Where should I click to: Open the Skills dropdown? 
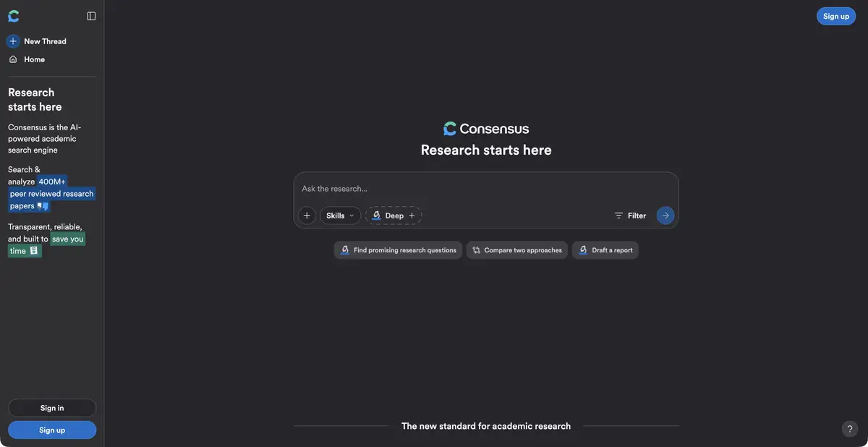pos(340,216)
